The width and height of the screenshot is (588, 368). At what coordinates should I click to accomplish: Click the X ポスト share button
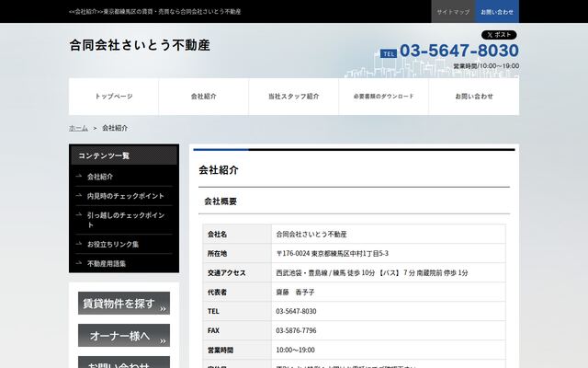[x=499, y=35]
